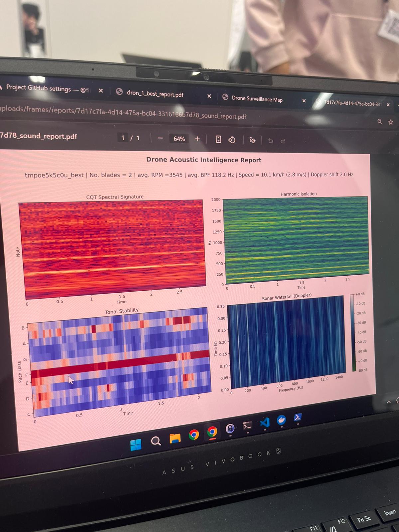
Task: Switch to dron_1_best_report.pdf tab
Action: 155,94
